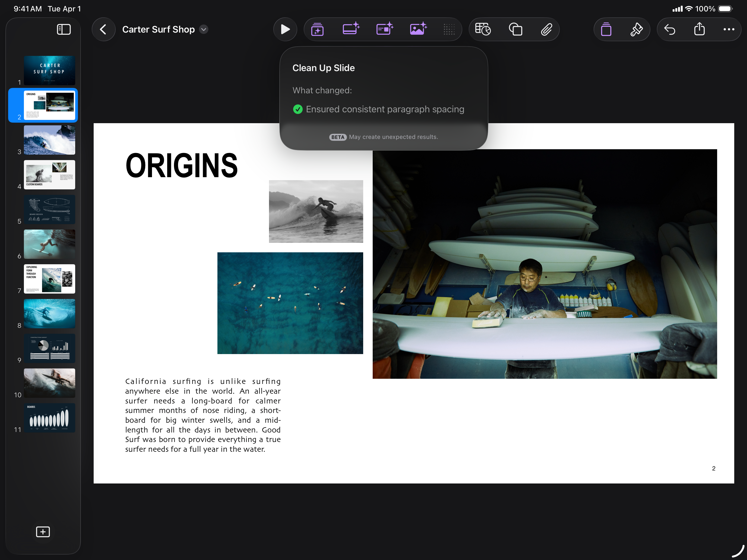Select slide 11 Boards thumbnail
This screenshot has height=560, width=747.
click(49, 418)
